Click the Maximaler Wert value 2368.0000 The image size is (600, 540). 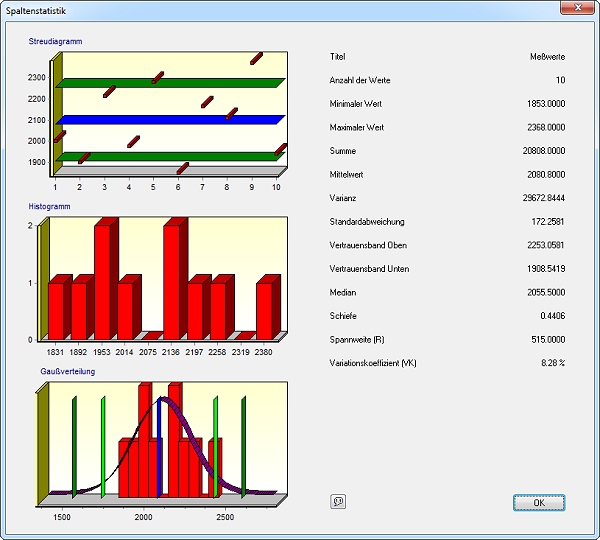pos(545,128)
